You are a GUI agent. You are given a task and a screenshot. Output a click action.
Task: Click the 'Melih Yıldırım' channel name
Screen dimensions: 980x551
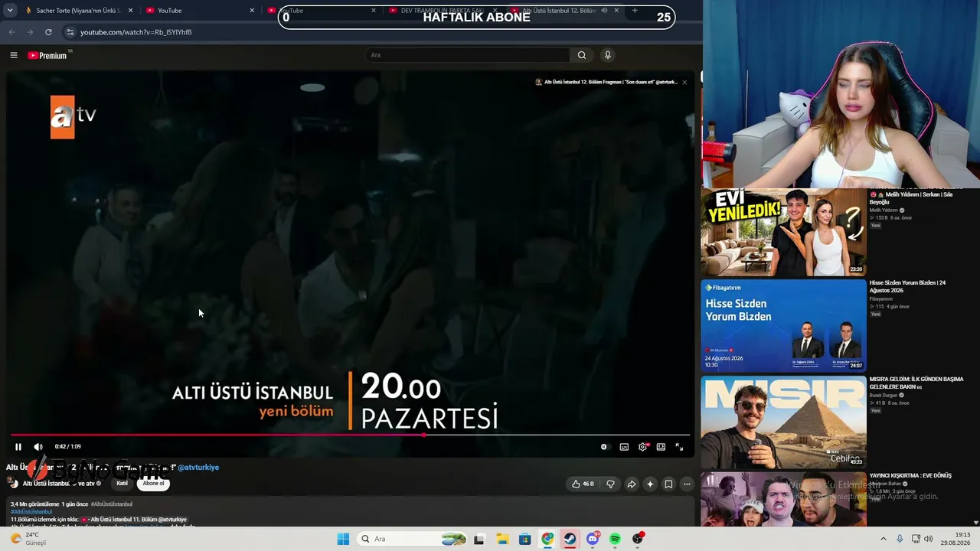(x=884, y=210)
